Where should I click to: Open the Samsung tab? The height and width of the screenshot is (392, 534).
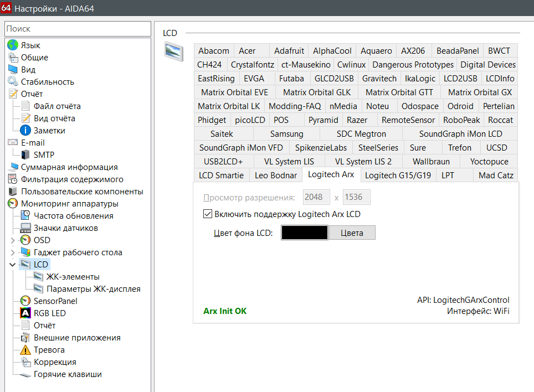pyautogui.click(x=286, y=134)
